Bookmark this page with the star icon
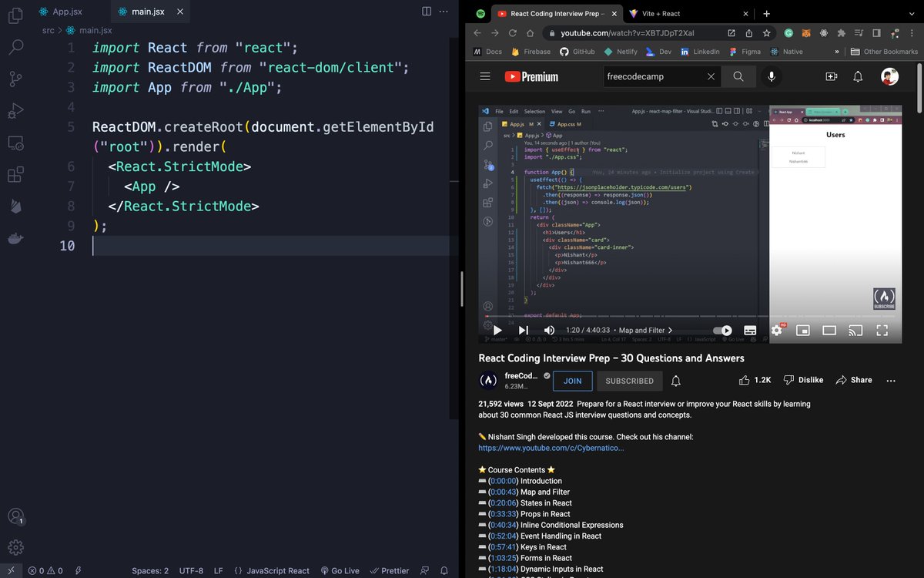Viewport: 924px width, 578px height. [x=767, y=33]
